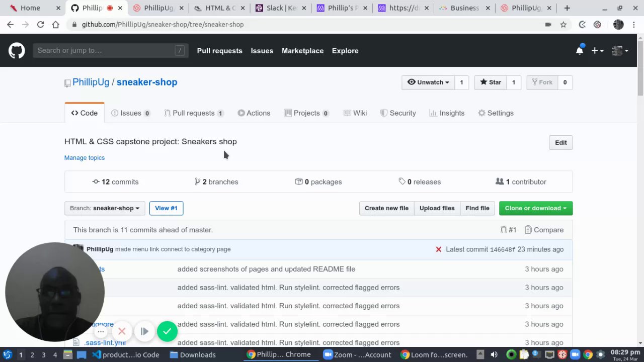Open the Branch: sneaker-shop dropdown

tap(105, 208)
